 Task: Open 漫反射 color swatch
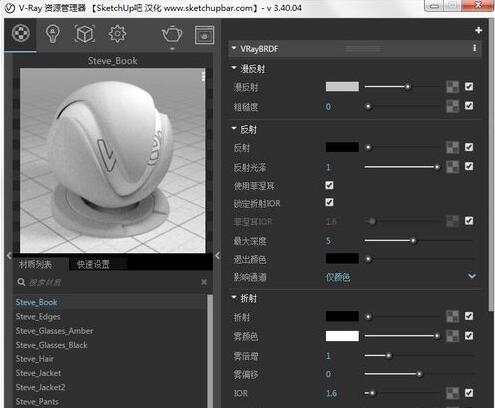(x=342, y=87)
